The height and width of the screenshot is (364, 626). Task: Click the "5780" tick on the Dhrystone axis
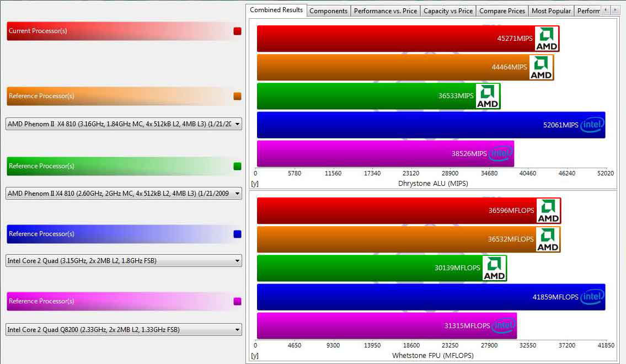tap(295, 173)
